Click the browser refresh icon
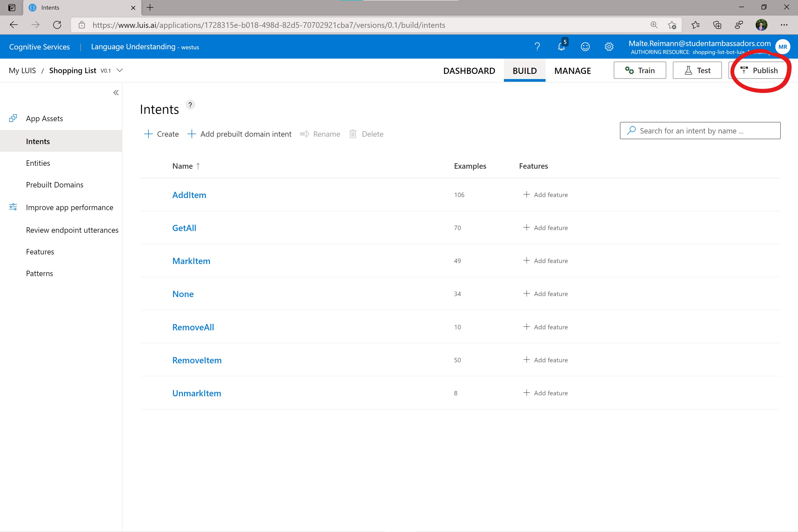This screenshot has height=532, width=798. click(x=57, y=25)
